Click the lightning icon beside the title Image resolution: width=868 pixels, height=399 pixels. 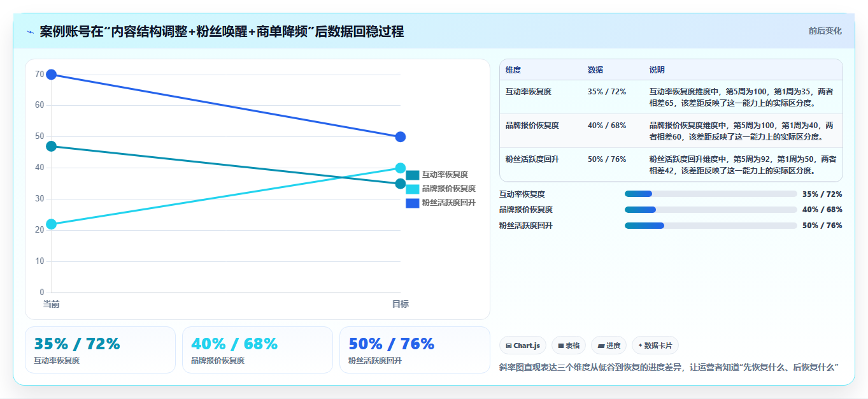(30, 32)
